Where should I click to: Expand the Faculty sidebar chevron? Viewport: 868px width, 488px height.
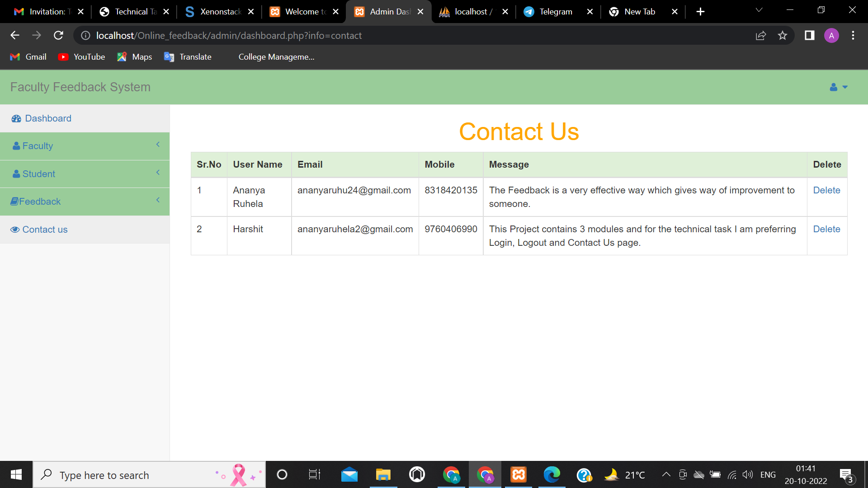[158, 145]
